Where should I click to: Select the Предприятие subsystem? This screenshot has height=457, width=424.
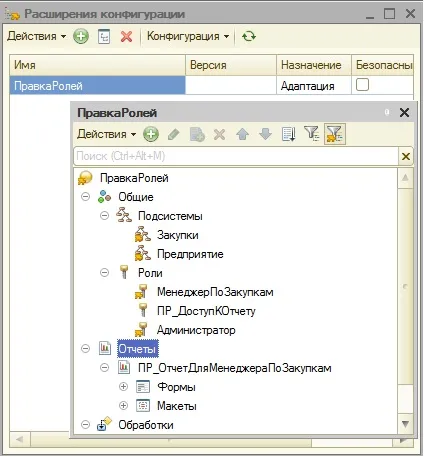(190, 254)
